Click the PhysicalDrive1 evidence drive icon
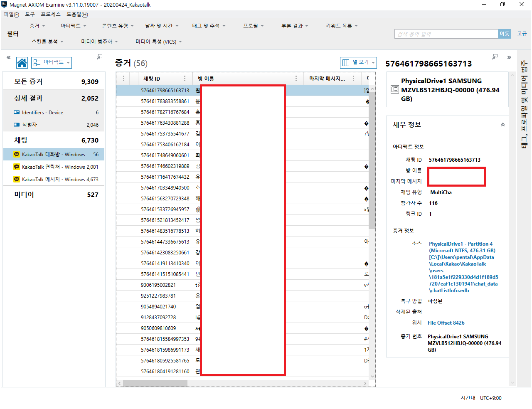 point(394,90)
